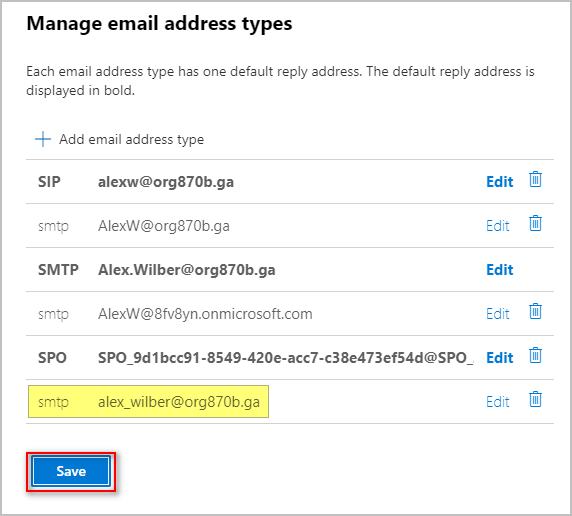Edit the SPO address entry
The image size is (572, 516).
[x=499, y=358]
